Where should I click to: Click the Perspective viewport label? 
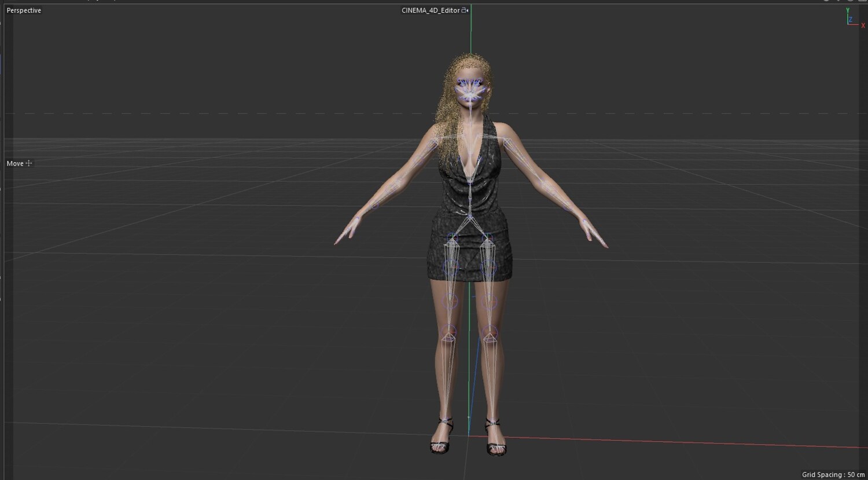click(x=24, y=10)
